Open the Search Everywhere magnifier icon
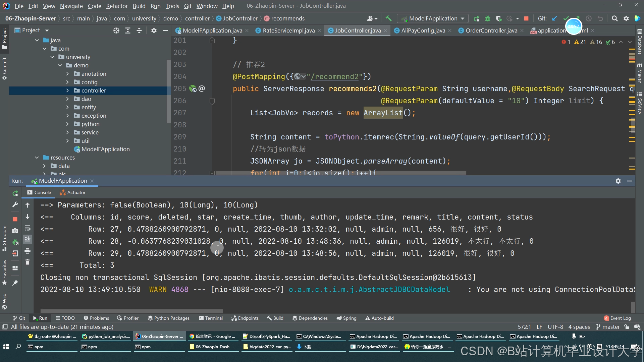 (614, 18)
